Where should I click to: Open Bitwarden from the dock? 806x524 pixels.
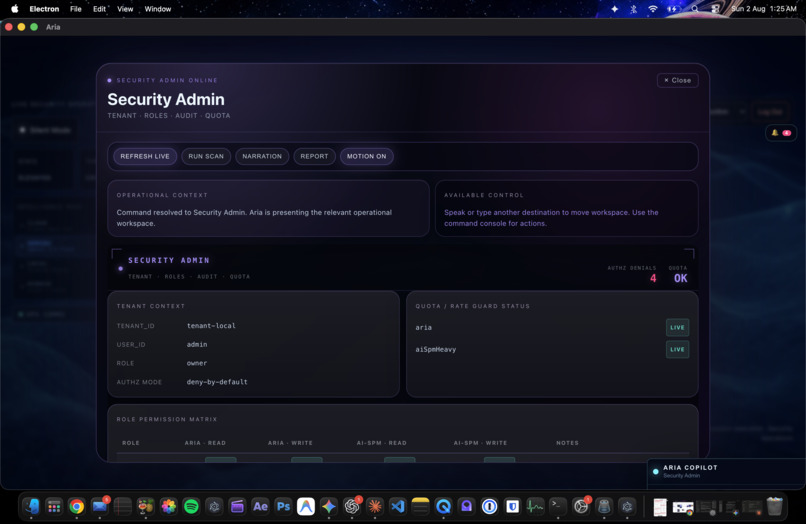512,507
